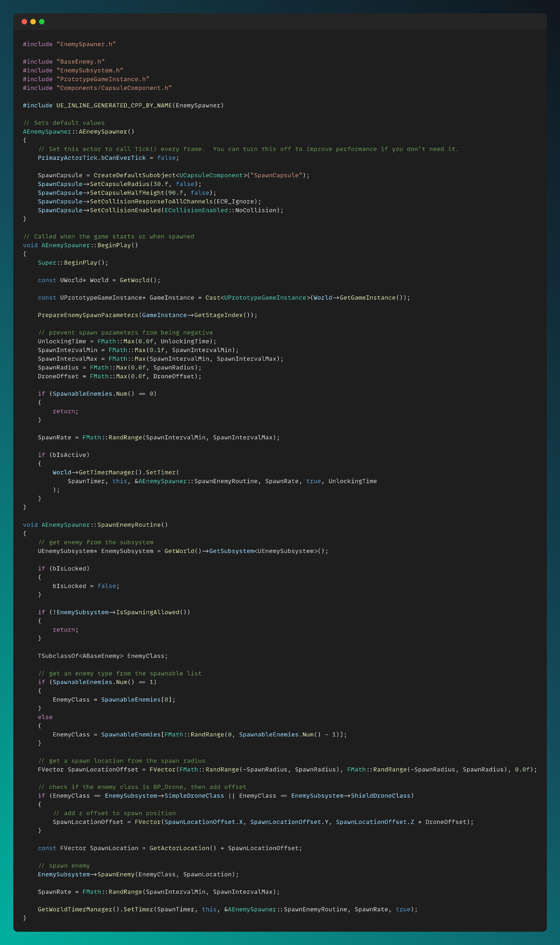The width and height of the screenshot is (560, 945).
Task: Click the yellow minimize window button
Action: 33,21
